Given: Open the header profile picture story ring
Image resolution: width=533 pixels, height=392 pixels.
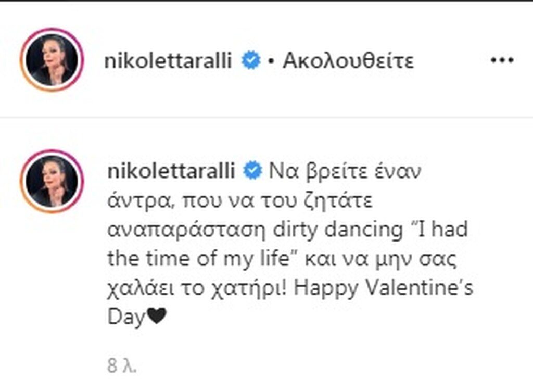Looking at the screenshot, I should (52, 60).
